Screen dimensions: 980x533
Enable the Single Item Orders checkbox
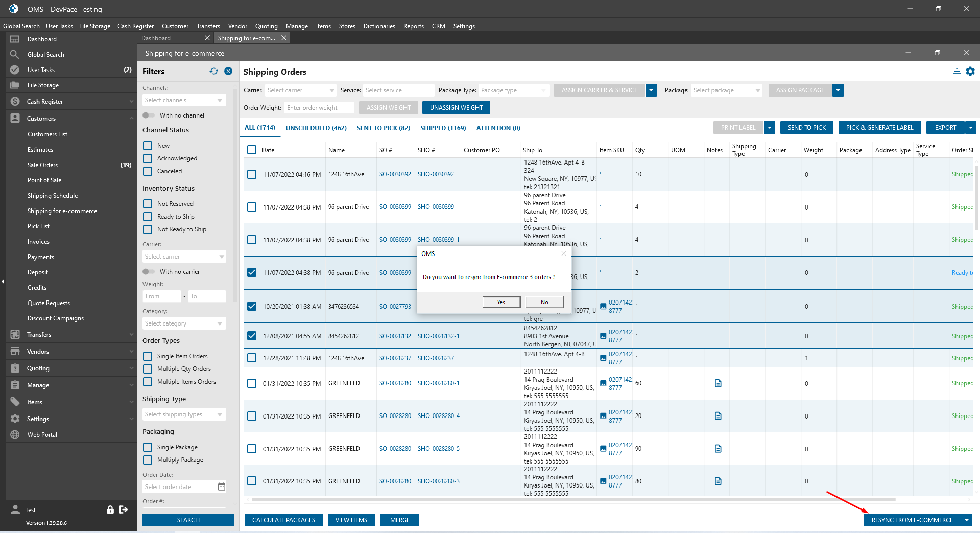point(148,356)
